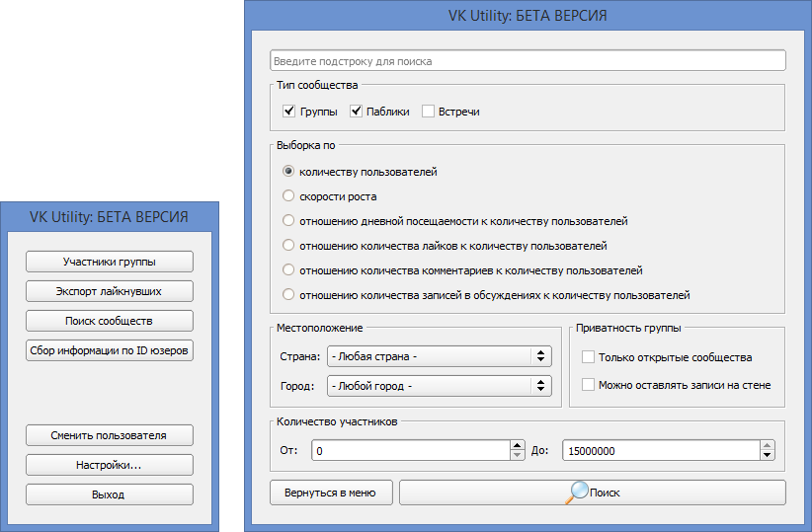The height and width of the screenshot is (532, 812).
Task: Select отношению количества лайков radio option
Action: tap(288, 245)
